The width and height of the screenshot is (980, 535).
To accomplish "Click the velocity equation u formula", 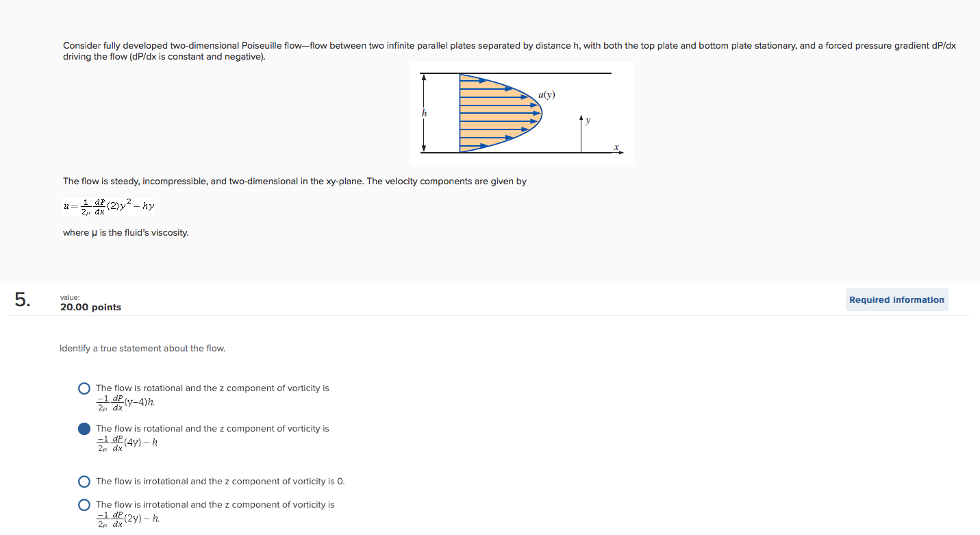I will 109,206.
